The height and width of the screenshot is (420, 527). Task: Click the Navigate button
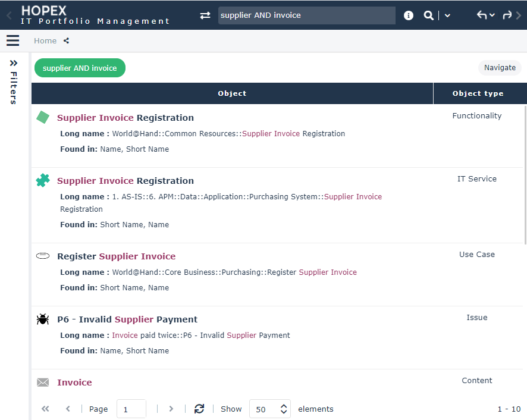500,67
